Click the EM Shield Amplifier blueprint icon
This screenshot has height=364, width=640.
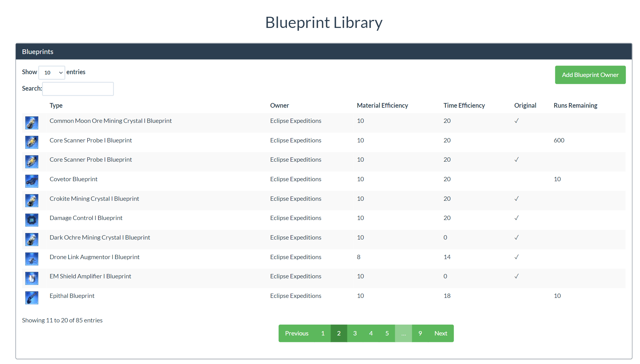(32, 278)
